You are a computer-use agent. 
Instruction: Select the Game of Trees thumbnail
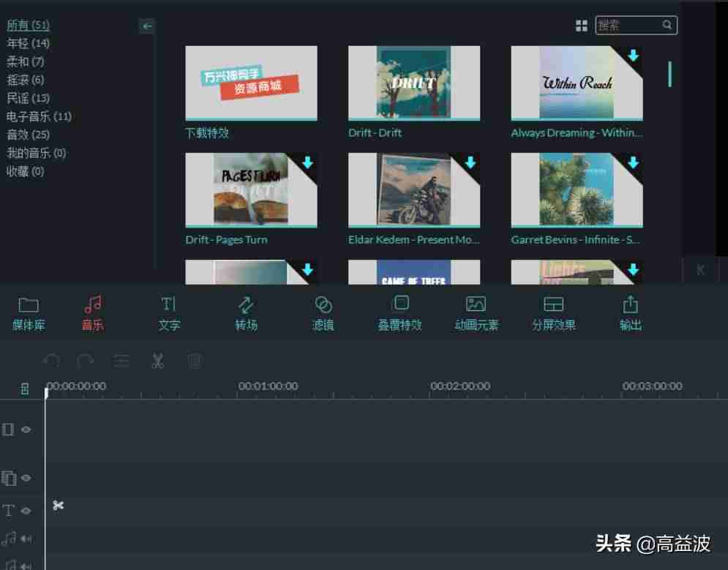[414, 272]
